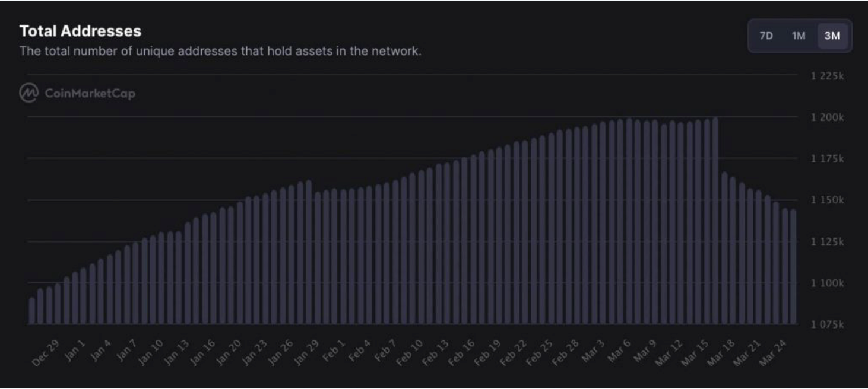Click the CoinMarketCap logo watermark

click(x=77, y=93)
